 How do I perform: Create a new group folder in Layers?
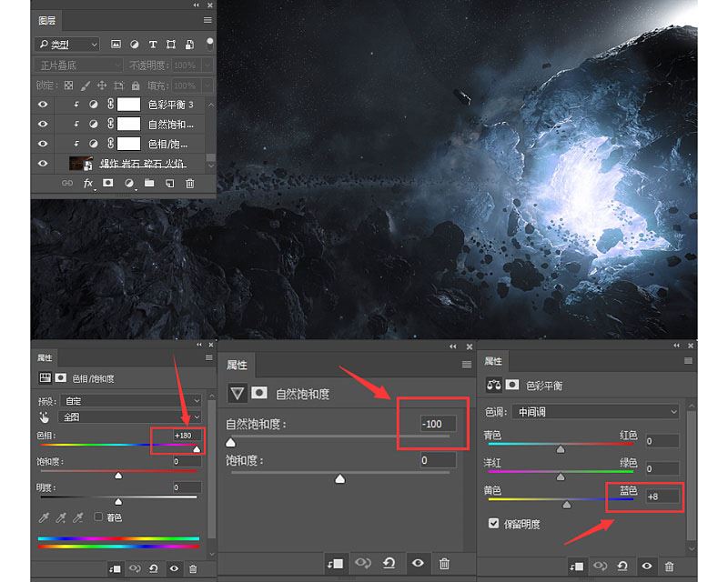point(149,183)
